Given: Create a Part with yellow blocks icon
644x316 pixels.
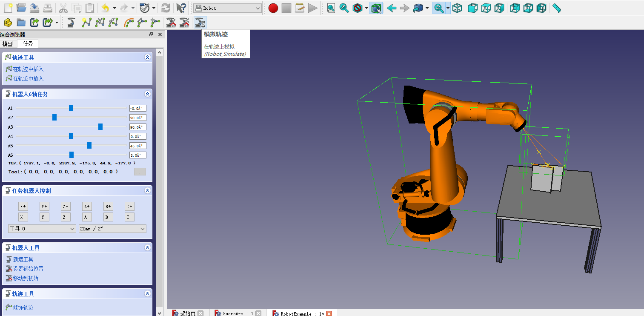Looking at the screenshot, I should (x=8, y=22).
